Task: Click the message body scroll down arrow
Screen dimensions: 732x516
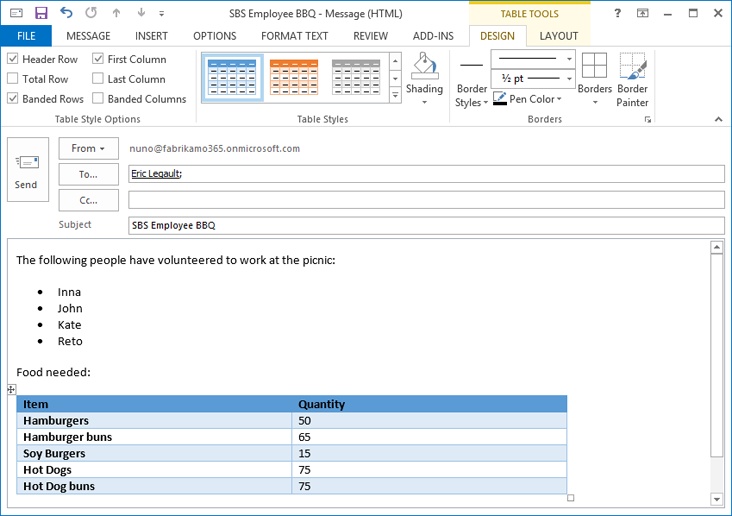Action: 717,499
